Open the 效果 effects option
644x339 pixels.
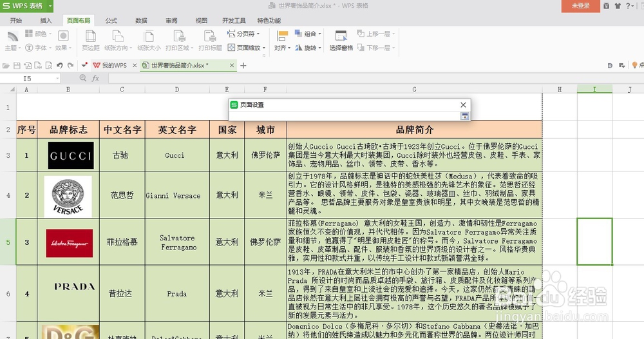click(63, 41)
